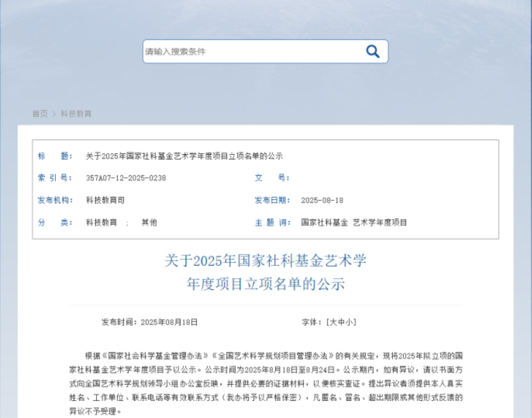
Task: Go to 首页 in the breadcrumb
Action: [40, 114]
